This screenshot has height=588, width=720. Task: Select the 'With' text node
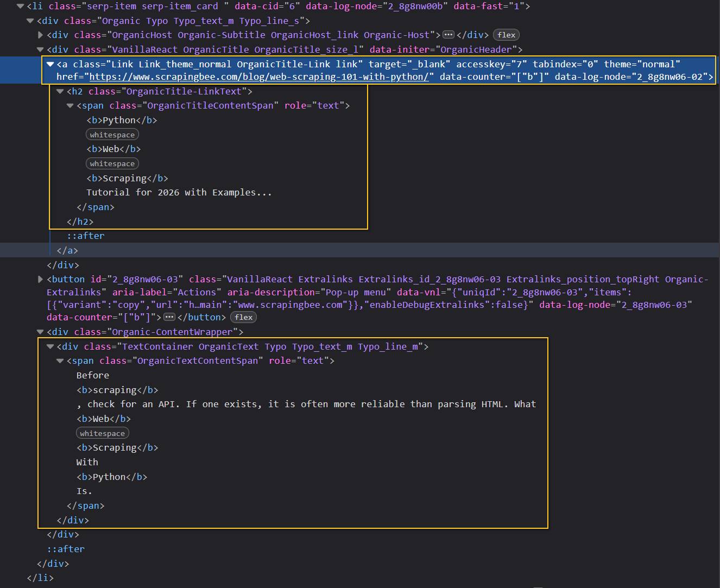click(87, 462)
